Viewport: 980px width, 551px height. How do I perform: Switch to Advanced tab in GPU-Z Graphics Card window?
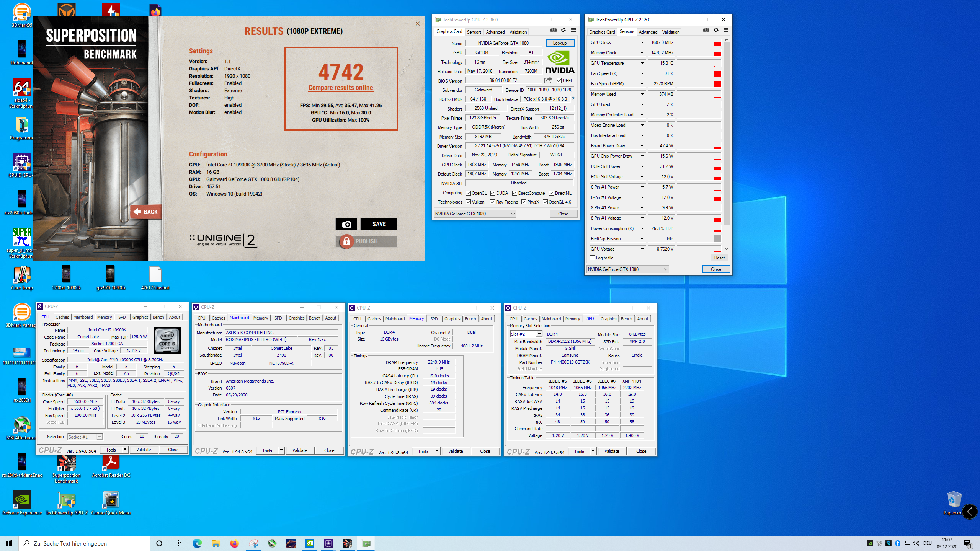coord(495,32)
